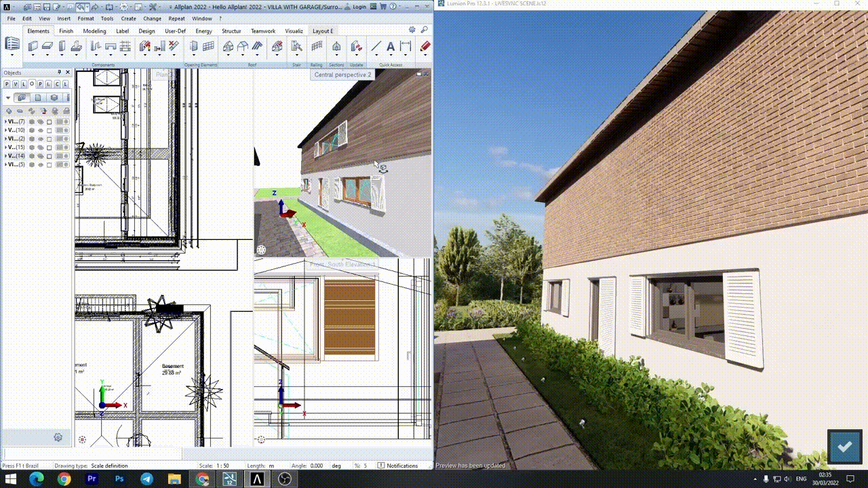868x488 pixels.
Task: Open Telegram from the Windows taskbar
Action: (146, 479)
